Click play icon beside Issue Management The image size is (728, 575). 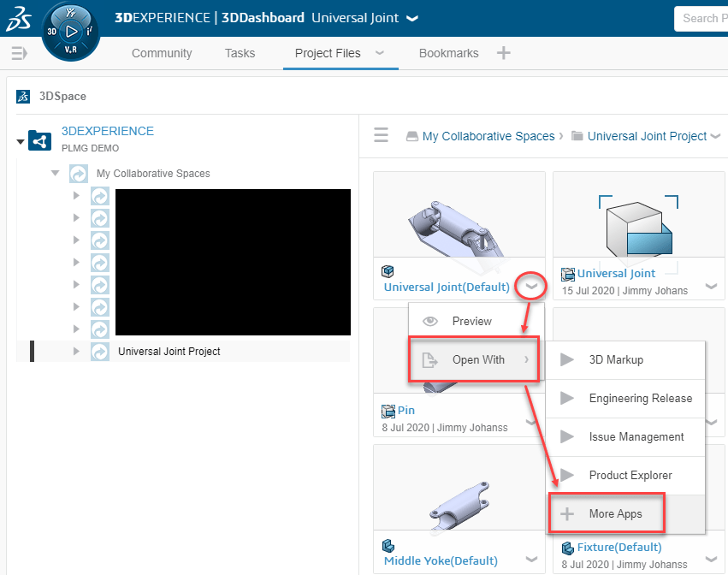(x=567, y=436)
